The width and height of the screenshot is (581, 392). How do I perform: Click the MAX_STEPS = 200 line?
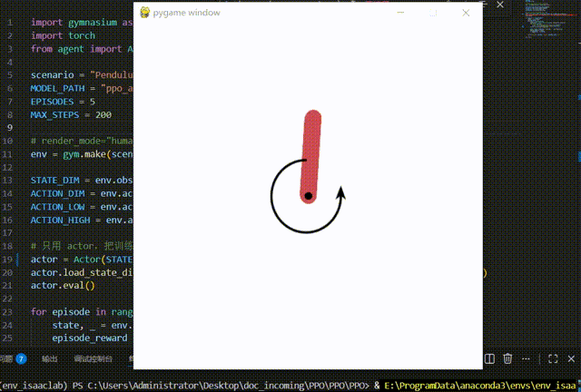click(x=71, y=115)
